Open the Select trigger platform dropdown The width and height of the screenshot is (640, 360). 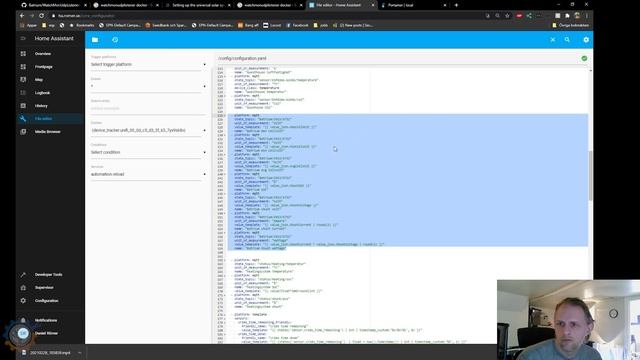pos(148,64)
